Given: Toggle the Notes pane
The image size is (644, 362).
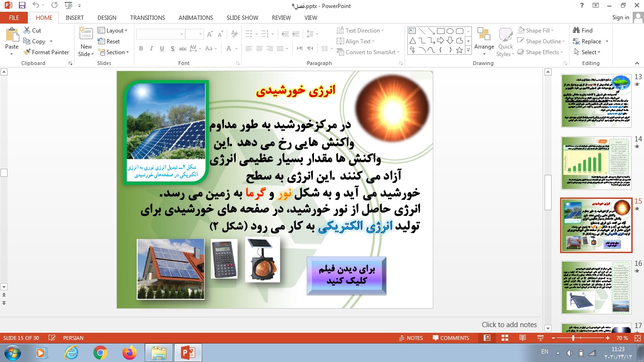Looking at the screenshot, I should tap(410, 338).
